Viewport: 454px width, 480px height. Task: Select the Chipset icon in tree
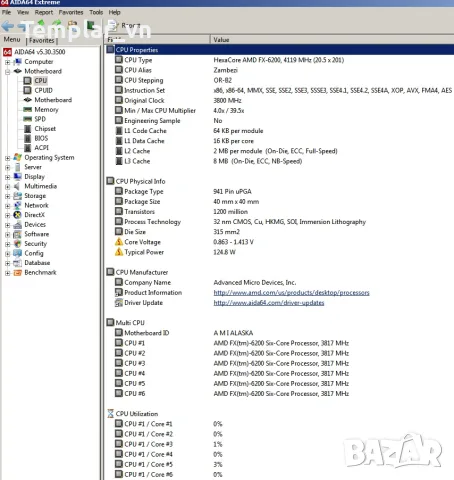[x=28, y=129]
